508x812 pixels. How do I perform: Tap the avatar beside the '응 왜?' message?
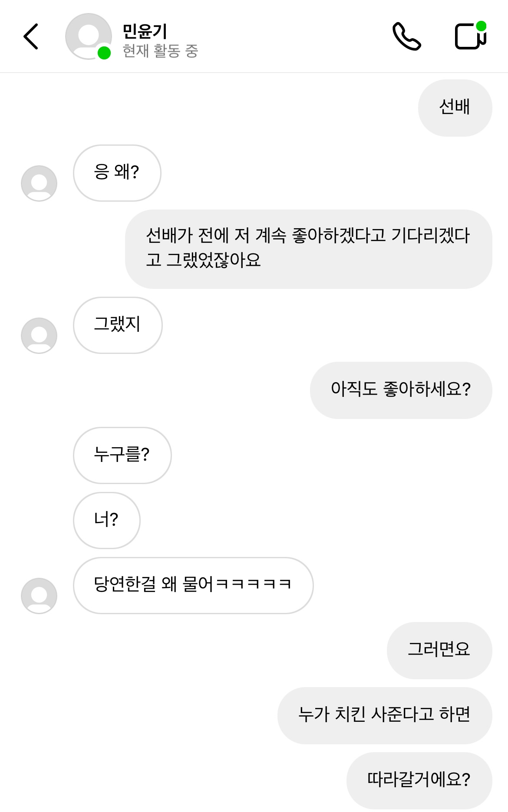pyautogui.click(x=39, y=183)
